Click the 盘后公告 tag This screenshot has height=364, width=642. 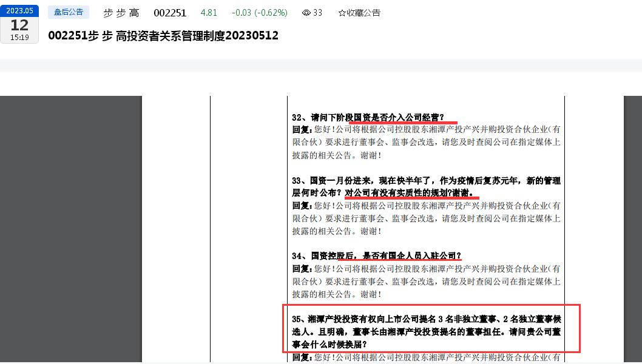(x=69, y=12)
